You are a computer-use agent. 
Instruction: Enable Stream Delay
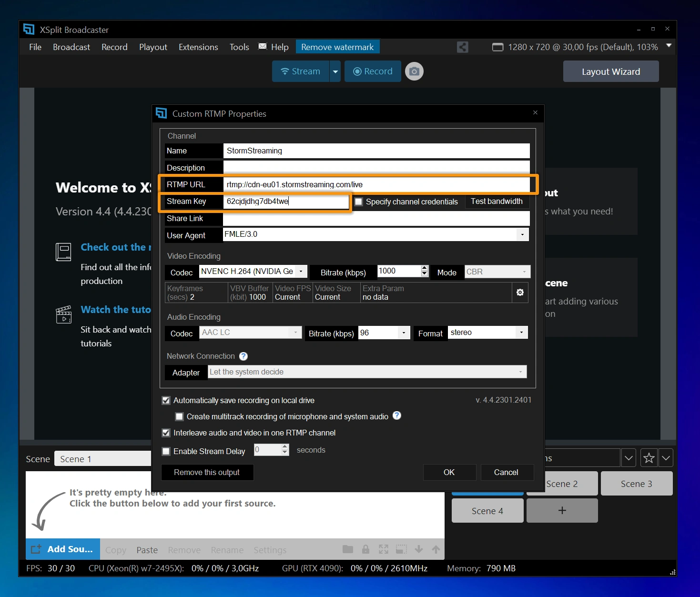(x=166, y=451)
